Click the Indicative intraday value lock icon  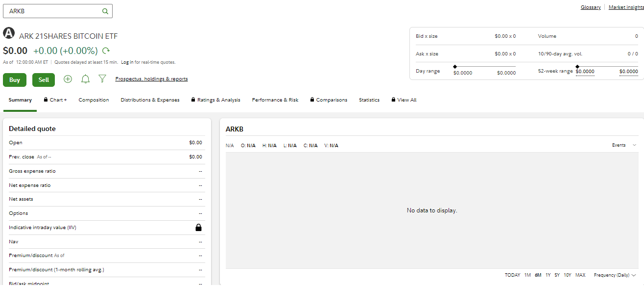(x=198, y=228)
